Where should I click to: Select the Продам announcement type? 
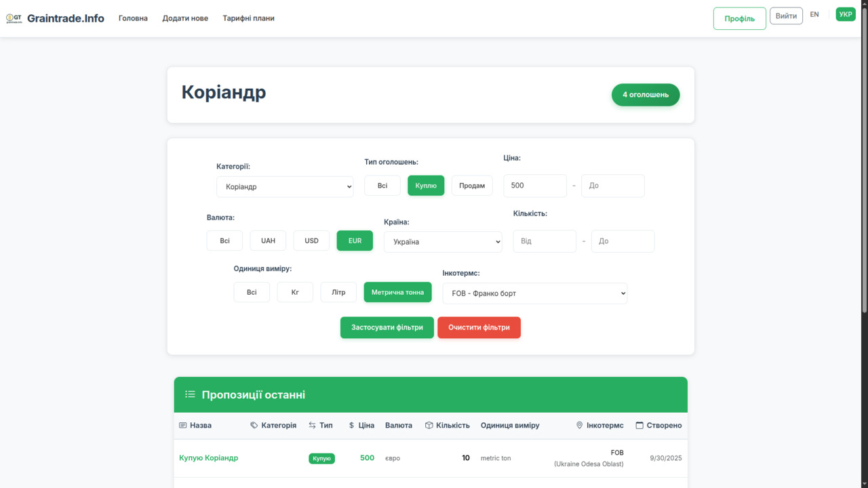click(x=472, y=185)
